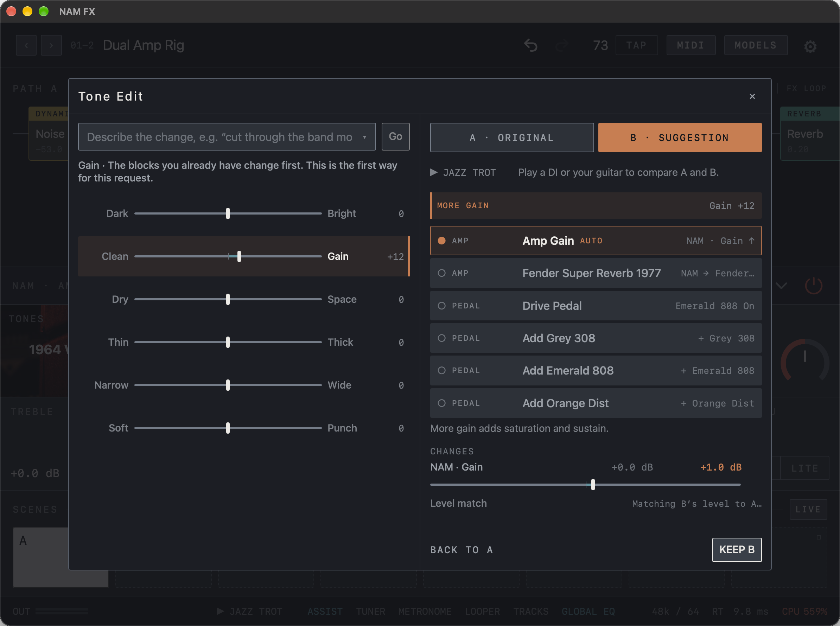Image resolution: width=840 pixels, height=626 pixels.
Task: Click the undo arrow icon
Action: point(531,45)
